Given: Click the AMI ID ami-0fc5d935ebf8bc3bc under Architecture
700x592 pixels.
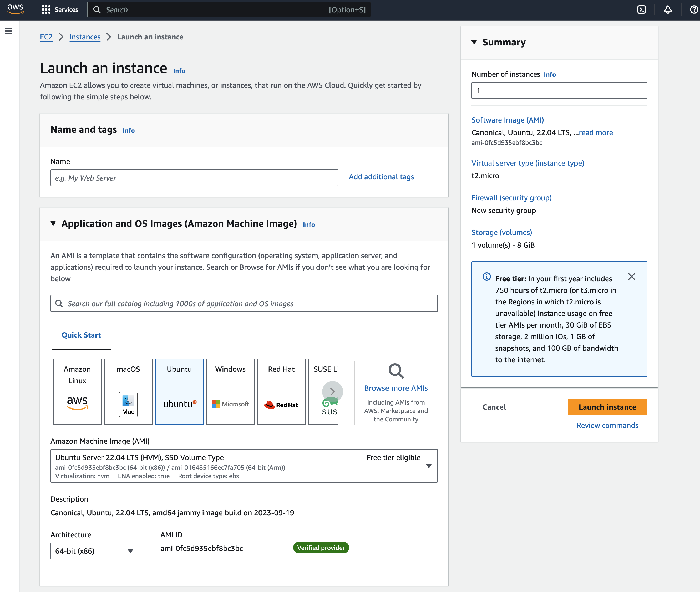Looking at the screenshot, I should pos(201,548).
